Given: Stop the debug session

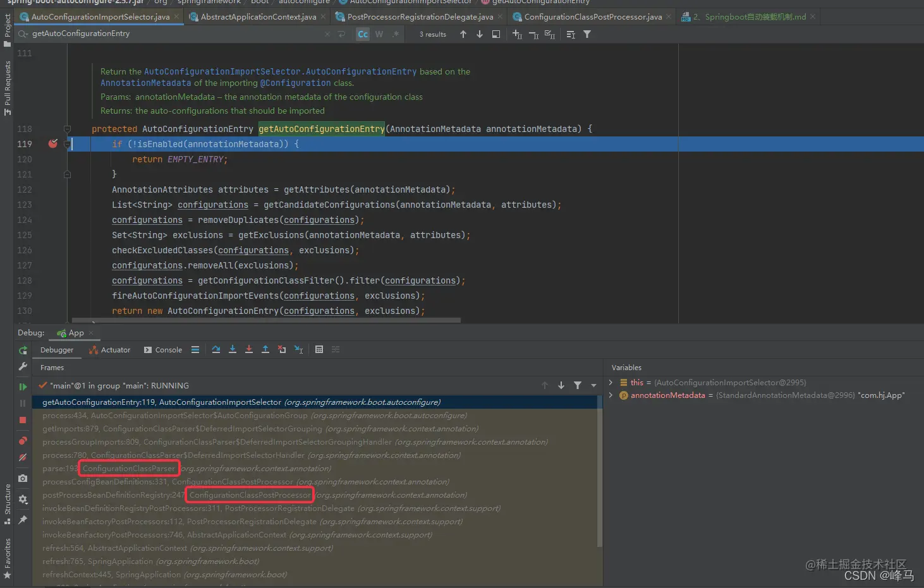Looking at the screenshot, I should (23, 420).
